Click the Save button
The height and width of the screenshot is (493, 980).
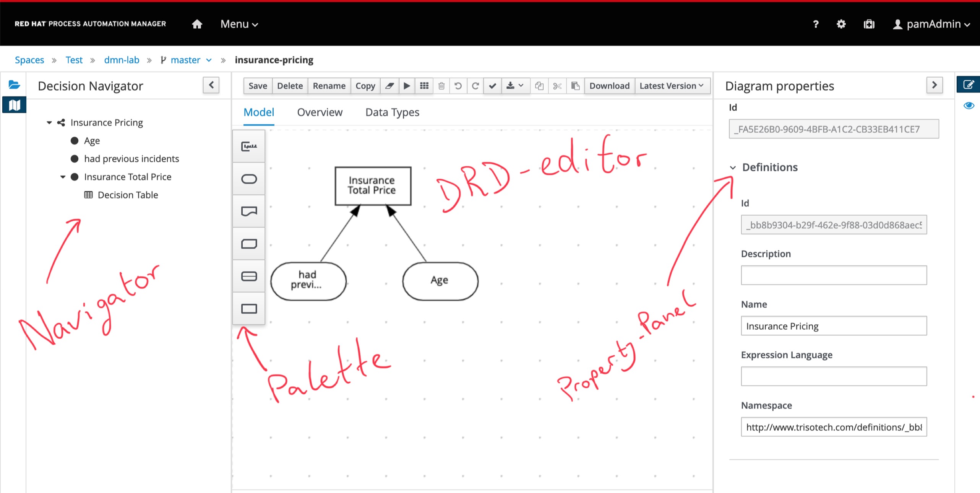[258, 86]
